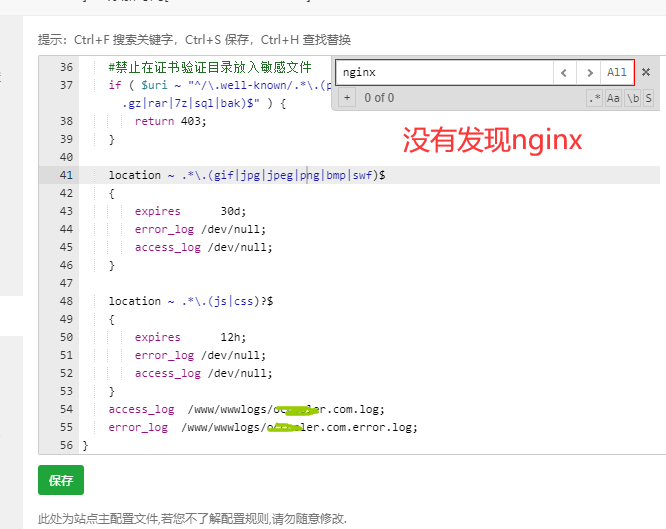Click the warning text '此处为站点主配置文件'
This screenshot has width=666, height=529.
point(98,519)
